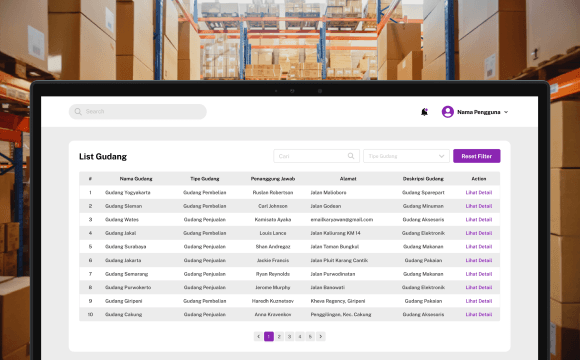Select page 4 in pagination
The image size is (580, 360).
tap(300, 336)
